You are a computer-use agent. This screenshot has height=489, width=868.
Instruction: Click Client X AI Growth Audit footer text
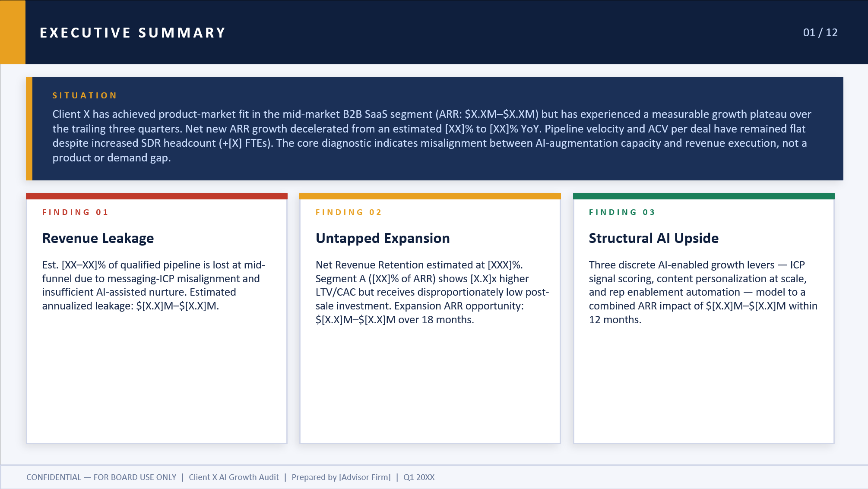pyautogui.click(x=234, y=477)
